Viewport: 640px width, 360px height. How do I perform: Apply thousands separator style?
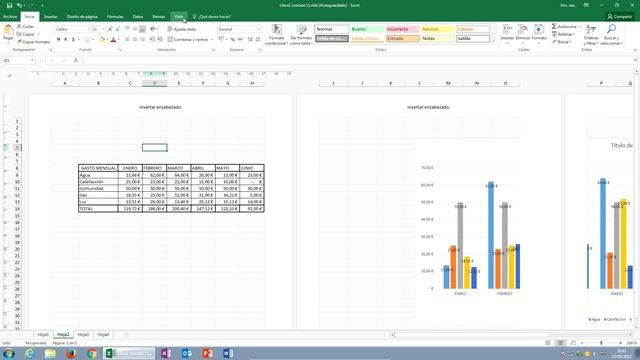tap(240, 40)
